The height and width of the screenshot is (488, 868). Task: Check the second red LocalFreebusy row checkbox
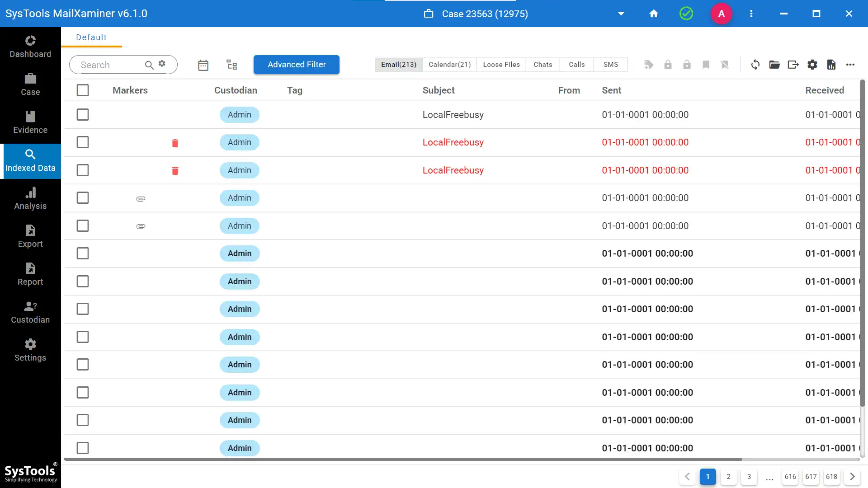(83, 170)
